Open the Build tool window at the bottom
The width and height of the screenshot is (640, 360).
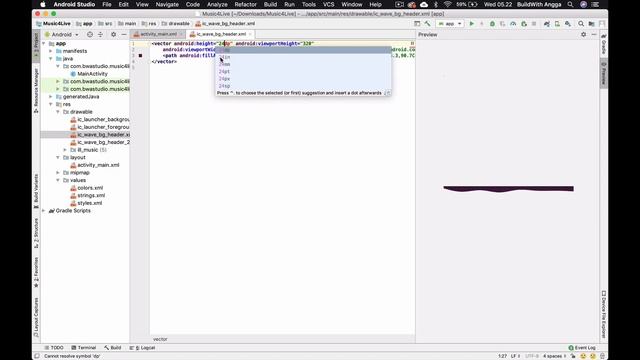[113, 348]
